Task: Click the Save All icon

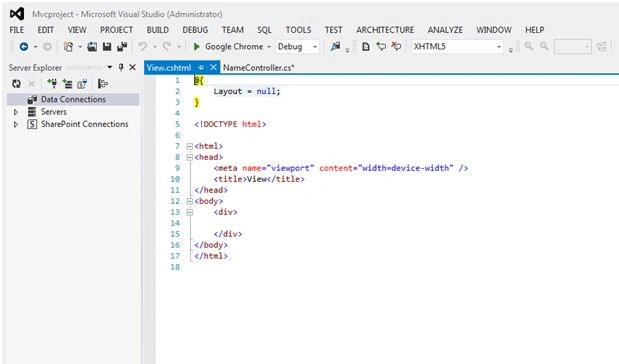Action: tap(122, 47)
